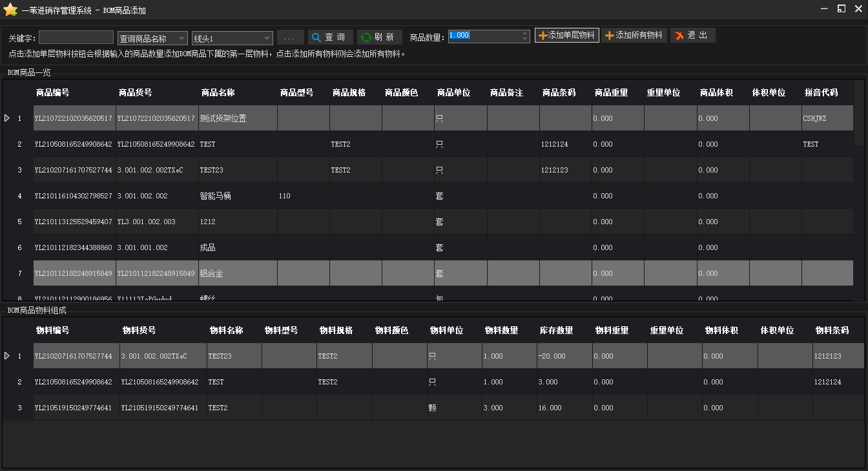Click the plus icon of 添加单层物料

tap(542, 36)
